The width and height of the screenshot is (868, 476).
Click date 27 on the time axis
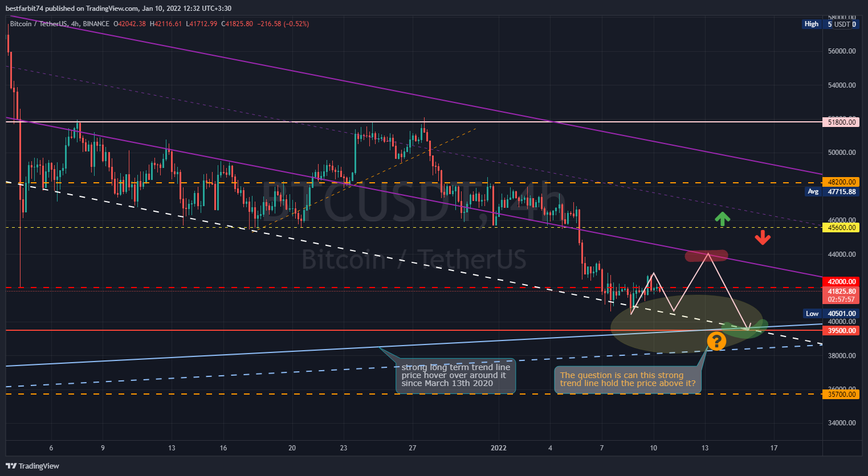(x=413, y=448)
